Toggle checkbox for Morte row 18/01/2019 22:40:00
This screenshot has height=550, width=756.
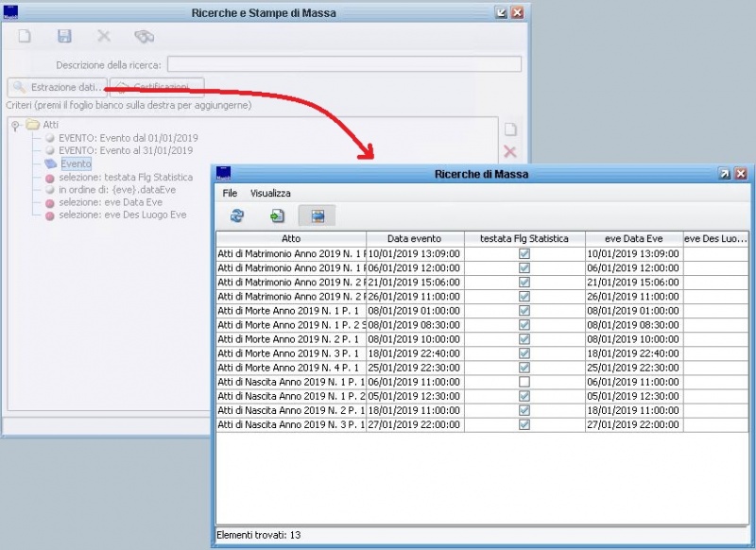point(524,353)
